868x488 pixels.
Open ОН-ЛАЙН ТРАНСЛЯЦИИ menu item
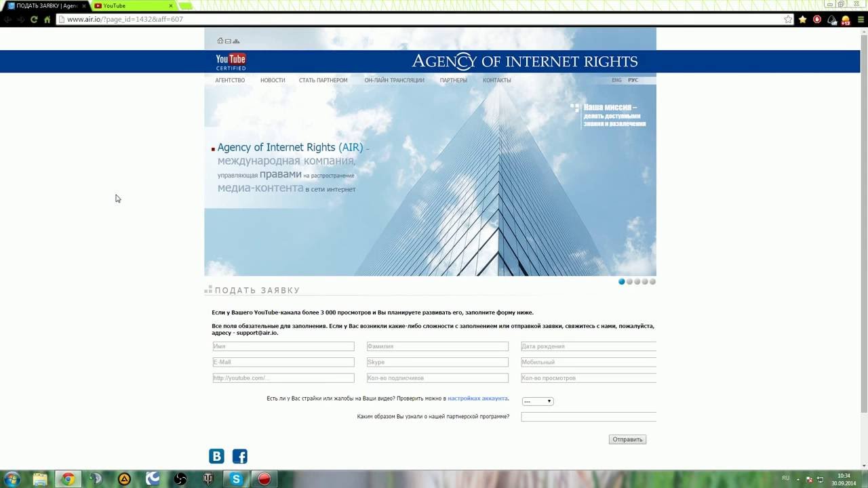click(x=394, y=80)
